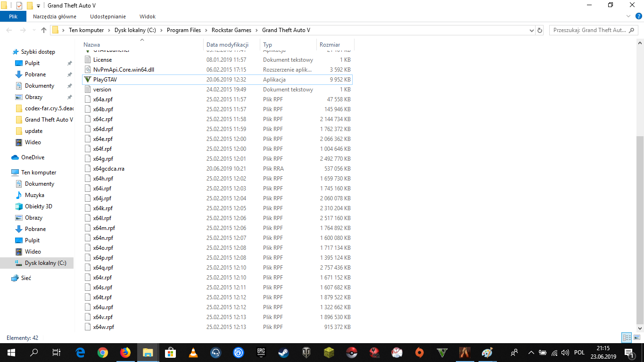This screenshot has height=362, width=644.
Task: Open the Widok ribbon tab
Action: pyautogui.click(x=148, y=16)
